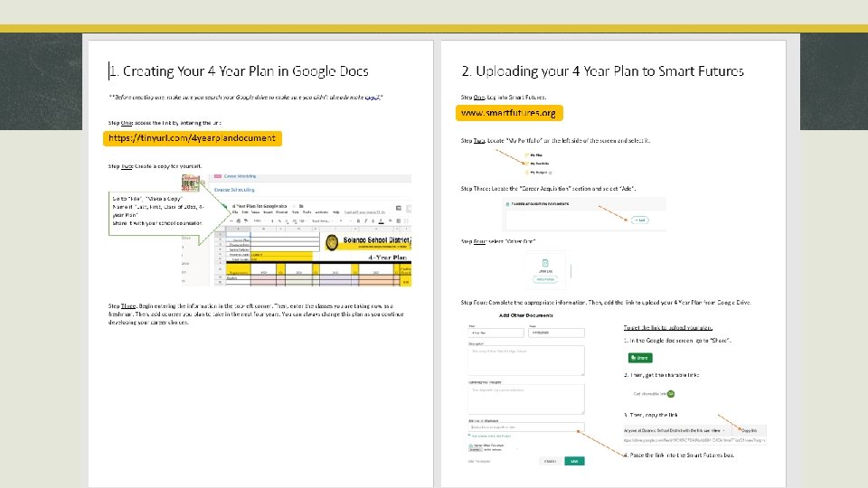Click the word-cloud image beside Course Scheduling
868x488 pixels.
(191, 183)
